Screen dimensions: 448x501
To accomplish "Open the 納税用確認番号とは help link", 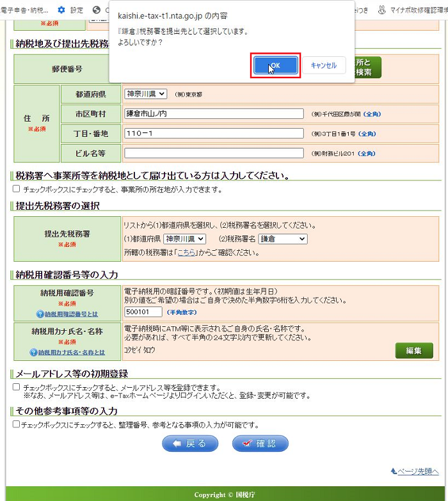I will (x=71, y=314).
